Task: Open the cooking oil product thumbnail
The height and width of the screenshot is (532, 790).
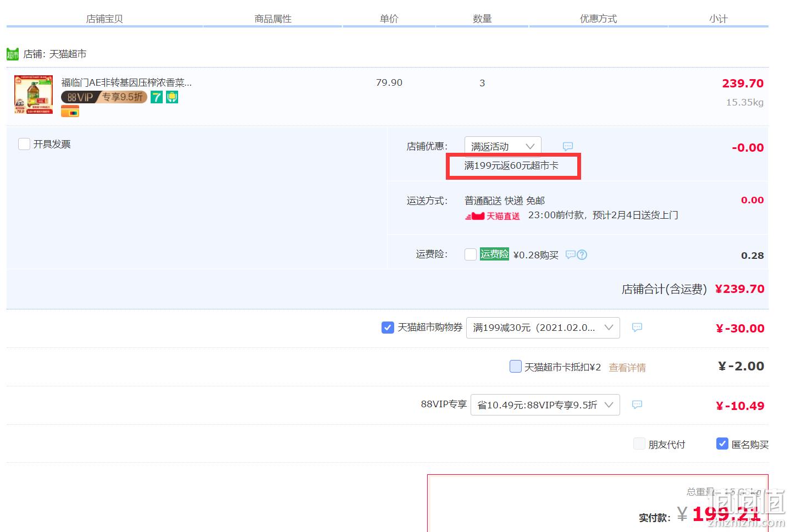Action: [x=34, y=95]
